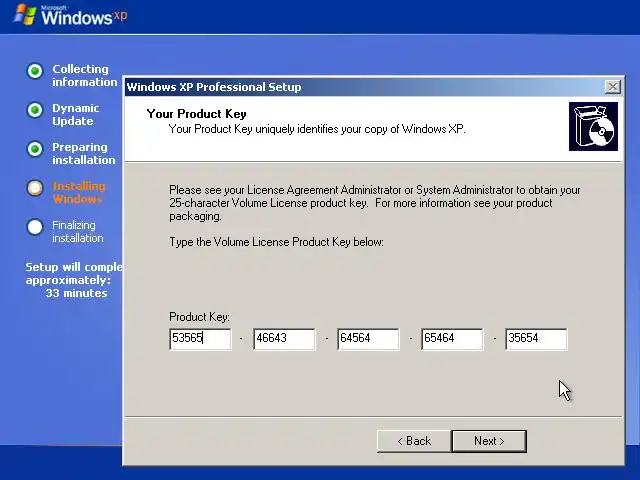Click the 'Finalizing installation' label
The width and height of the screenshot is (640, 480).
coord(78,231)
